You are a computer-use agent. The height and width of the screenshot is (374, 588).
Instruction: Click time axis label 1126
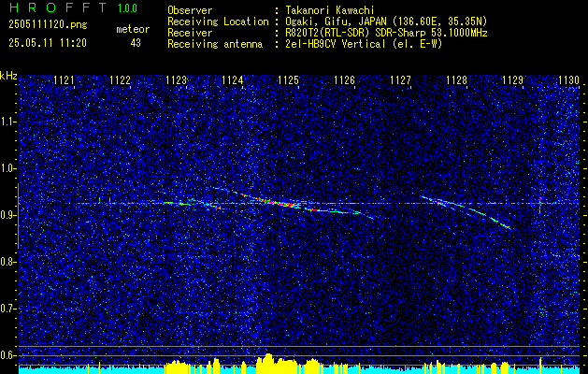click(344, 80)
